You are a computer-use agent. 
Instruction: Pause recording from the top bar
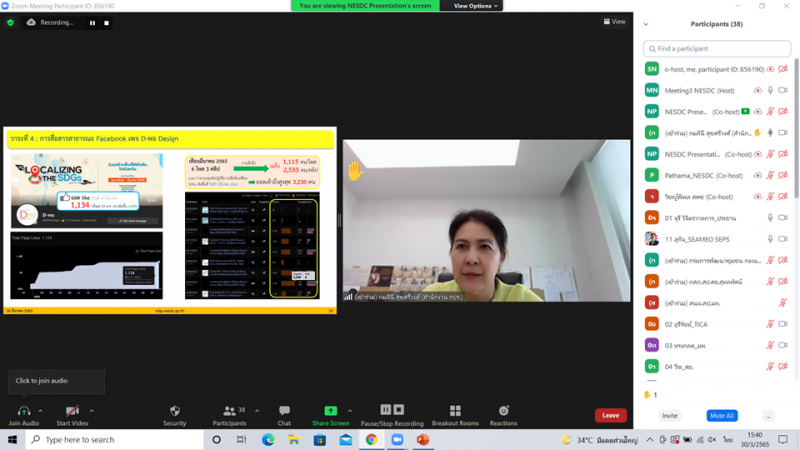pyautogui.click(x=92, y=23)
